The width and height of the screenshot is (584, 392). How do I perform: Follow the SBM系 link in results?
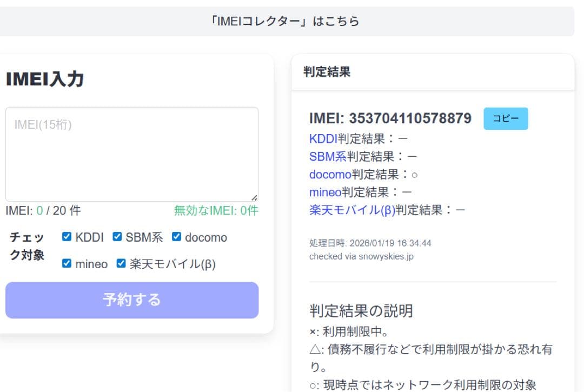click(328, 156)
